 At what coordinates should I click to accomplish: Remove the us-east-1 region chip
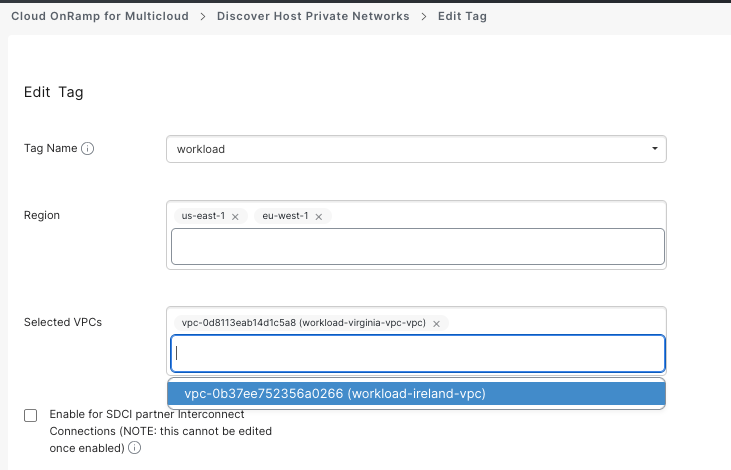click(235, 216)
